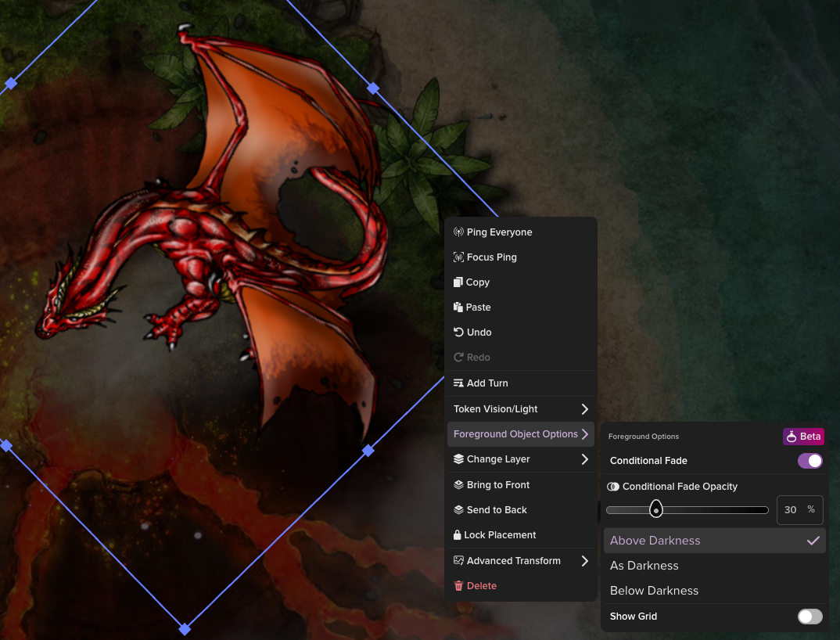Click the Copy icon in context menu
Image resolution: width=840 pixels, height=640 pixels.
coord(458,282)
